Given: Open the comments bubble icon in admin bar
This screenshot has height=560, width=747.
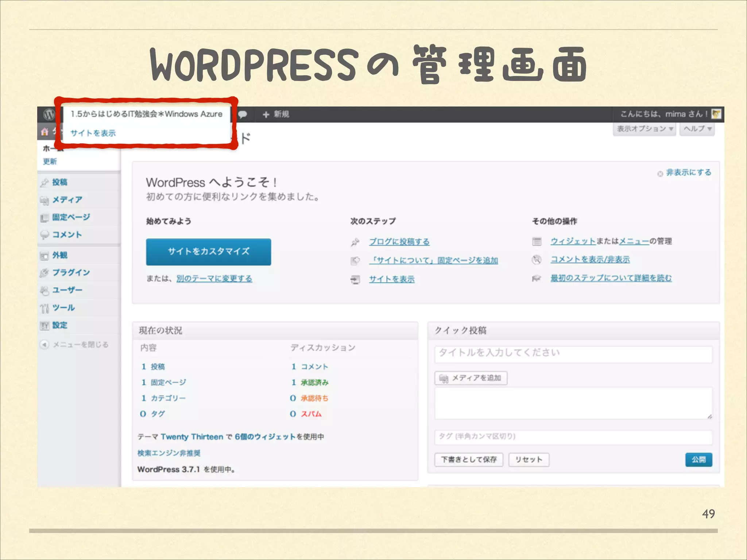Looking at the screenshot, I should coord(243,114).
